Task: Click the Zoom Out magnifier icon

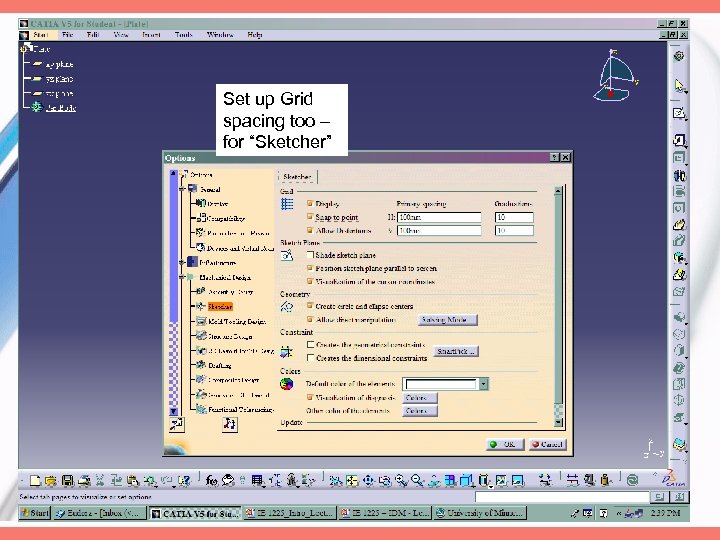Action: point(417,480)
